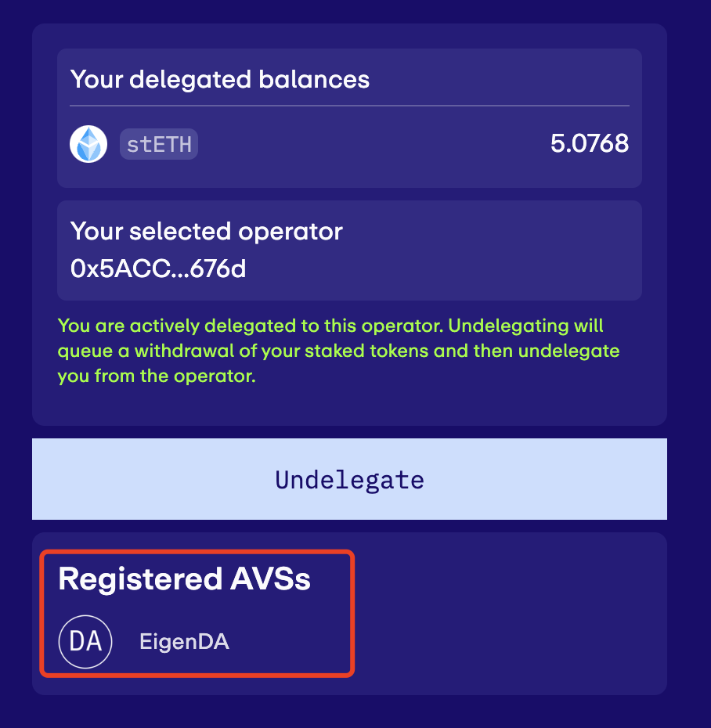Open the EigenDA AVS name
The image size is (711, 728).
tap(184, 642)
